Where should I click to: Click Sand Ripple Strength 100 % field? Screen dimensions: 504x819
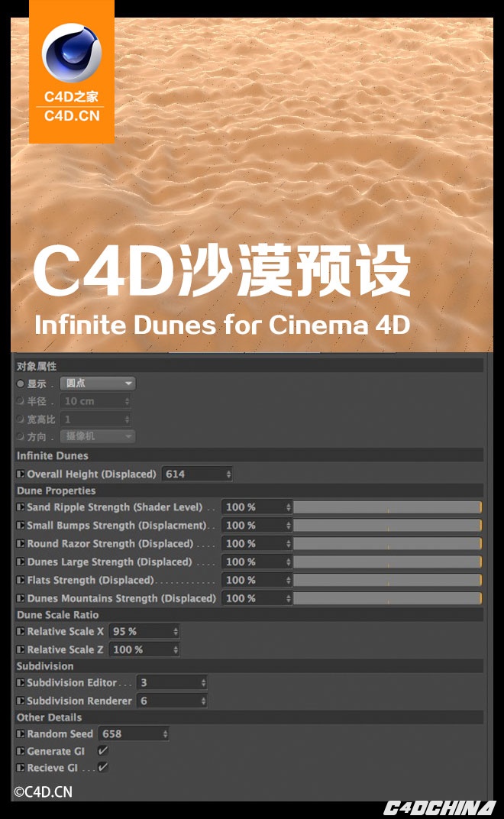pos(257,507)
